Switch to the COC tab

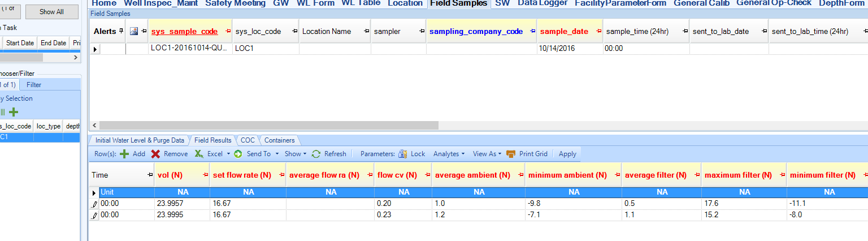tap(248, 140)
